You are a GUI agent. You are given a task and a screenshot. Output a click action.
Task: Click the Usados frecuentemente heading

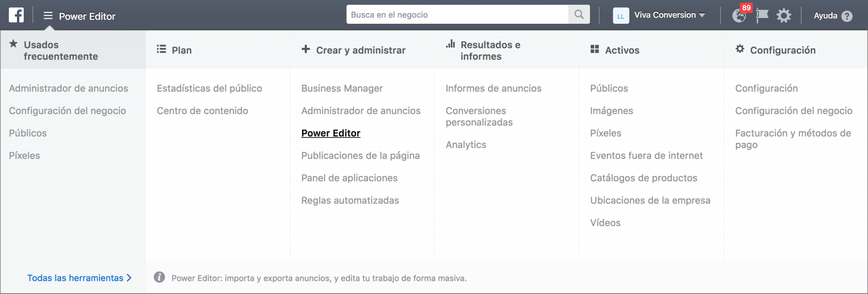(x=61, y=50)
